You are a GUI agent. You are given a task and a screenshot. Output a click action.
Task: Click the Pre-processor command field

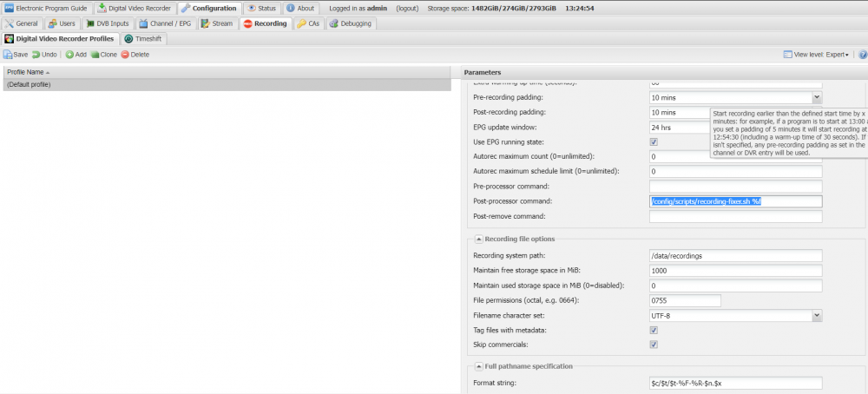coord(736,187)
